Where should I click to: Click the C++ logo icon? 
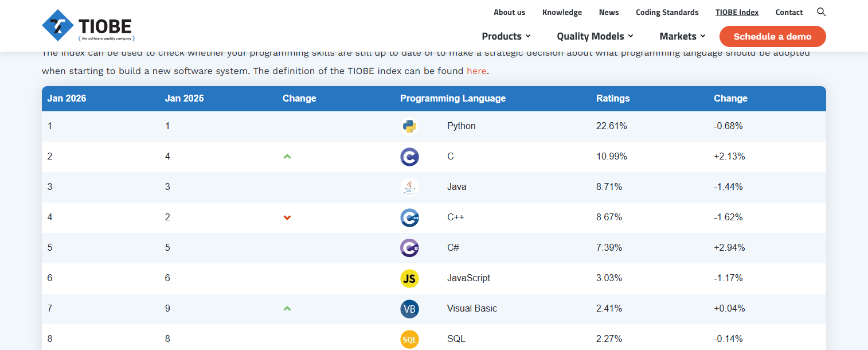click(409, 217)
